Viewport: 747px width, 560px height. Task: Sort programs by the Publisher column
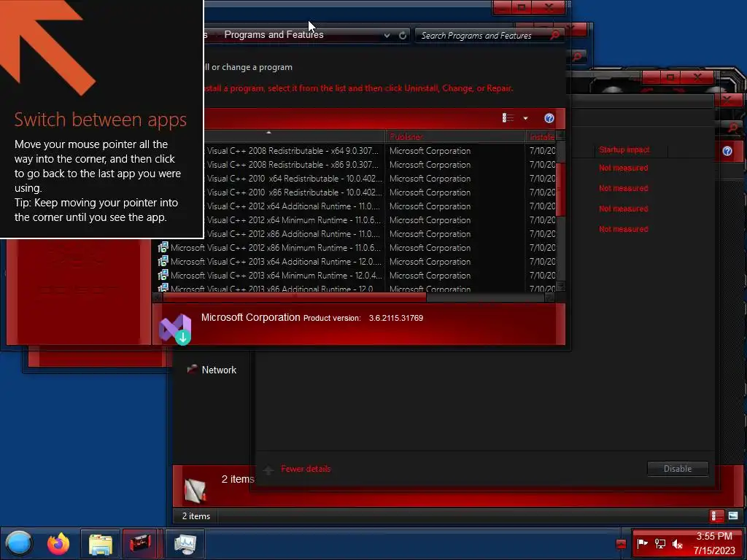[455, 136]
